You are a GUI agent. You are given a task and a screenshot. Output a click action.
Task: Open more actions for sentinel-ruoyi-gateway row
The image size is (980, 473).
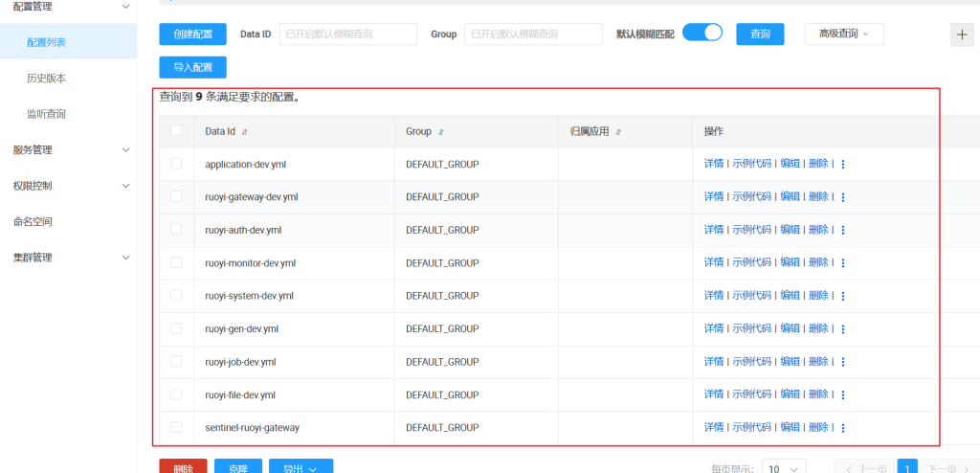842,428
